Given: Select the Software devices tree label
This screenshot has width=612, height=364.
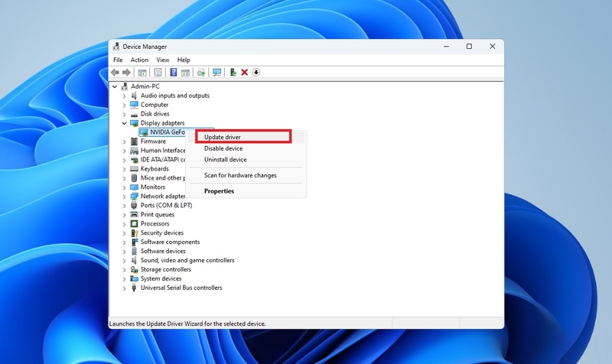Looking at the screenshot, I should pos(163,251).
